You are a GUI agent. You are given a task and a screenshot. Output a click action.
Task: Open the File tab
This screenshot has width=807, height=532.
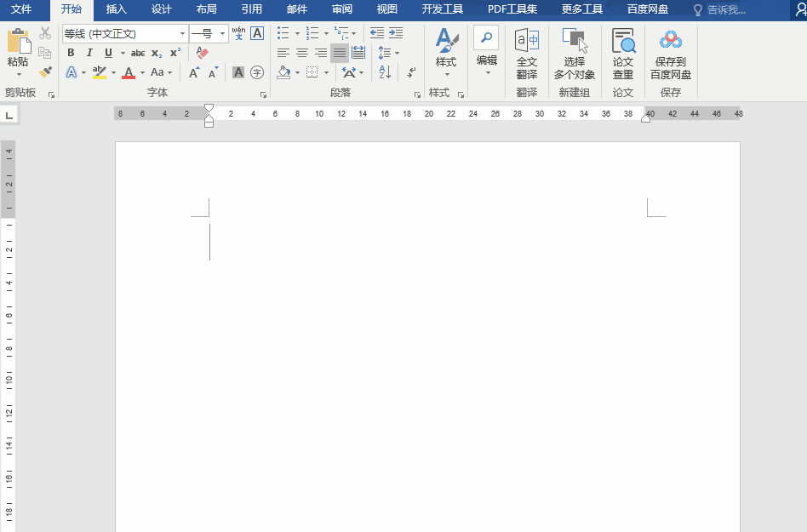(x=21, y=9)
